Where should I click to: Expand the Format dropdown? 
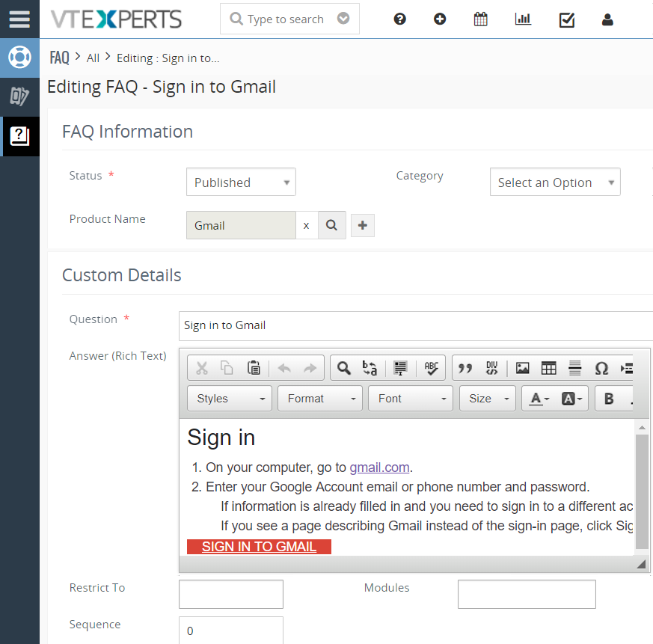320,399
